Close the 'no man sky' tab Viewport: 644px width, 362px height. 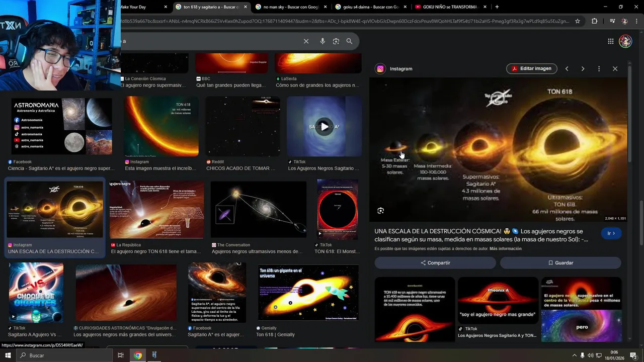point(326,7)
